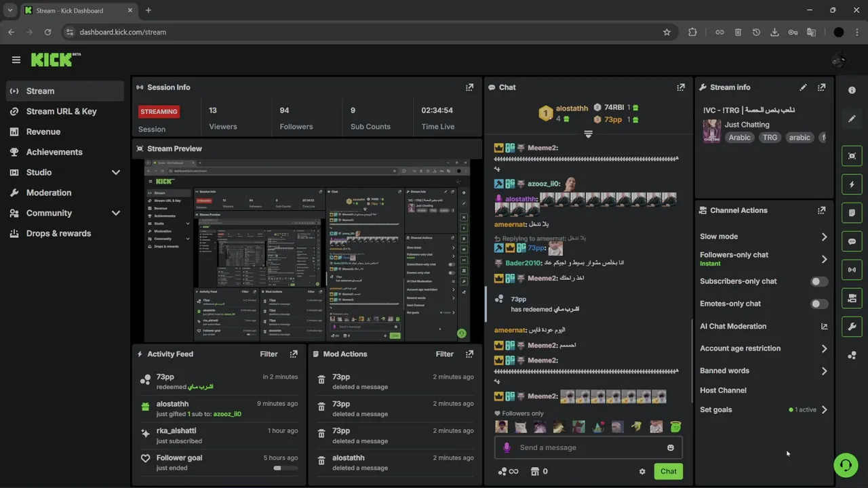Toggle the camera widget in right sidebar
Viewport: 868px width, 488px height.
coord(852,298)
